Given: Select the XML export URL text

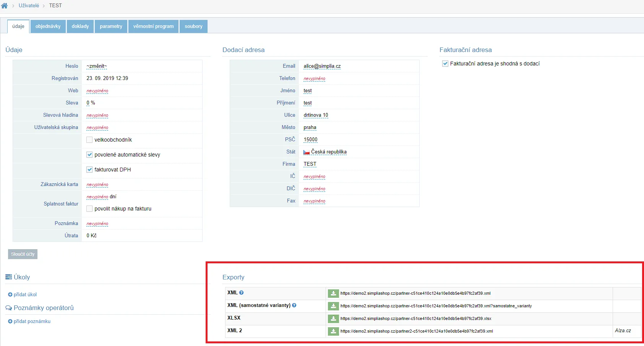Looking at the screenshot, I should 415,294.
